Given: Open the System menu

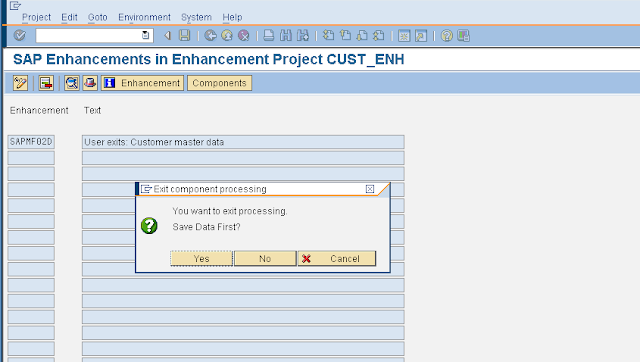Looking at the screenshot, I should click(x=196, y=17).
